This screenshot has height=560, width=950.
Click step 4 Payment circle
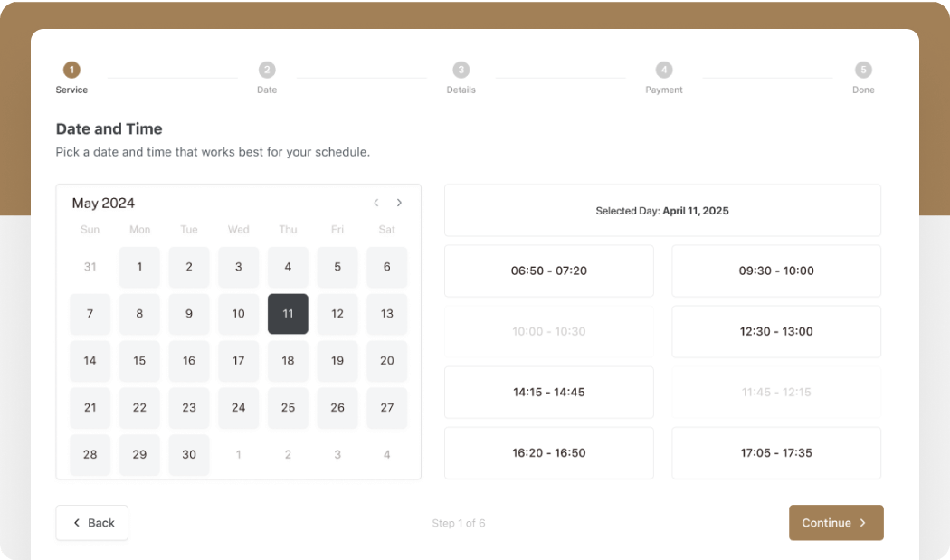[x=664, y=70]
